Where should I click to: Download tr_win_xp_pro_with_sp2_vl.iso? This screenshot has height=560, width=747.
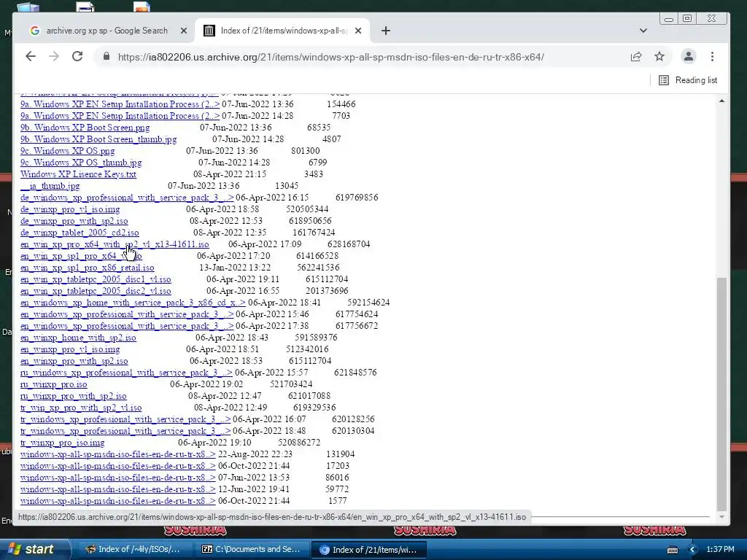coord(81,408)
